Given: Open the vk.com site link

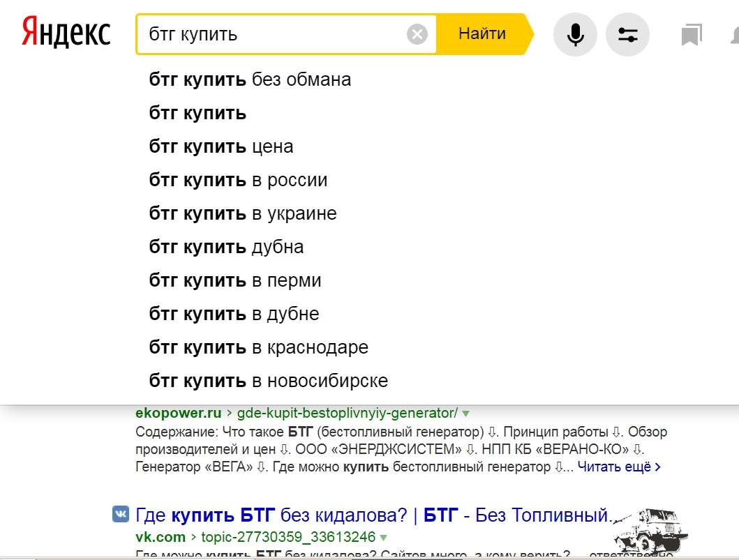Looking at the screenshot, I should [x=161, y=537].
